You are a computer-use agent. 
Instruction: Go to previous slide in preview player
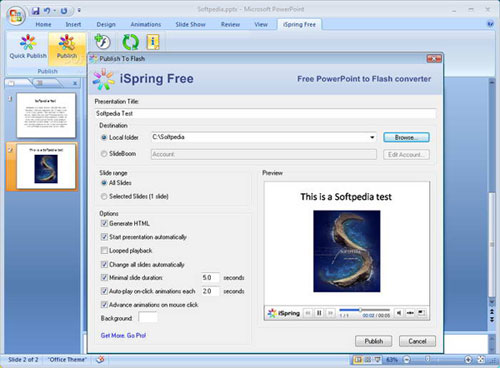point(308,313)
